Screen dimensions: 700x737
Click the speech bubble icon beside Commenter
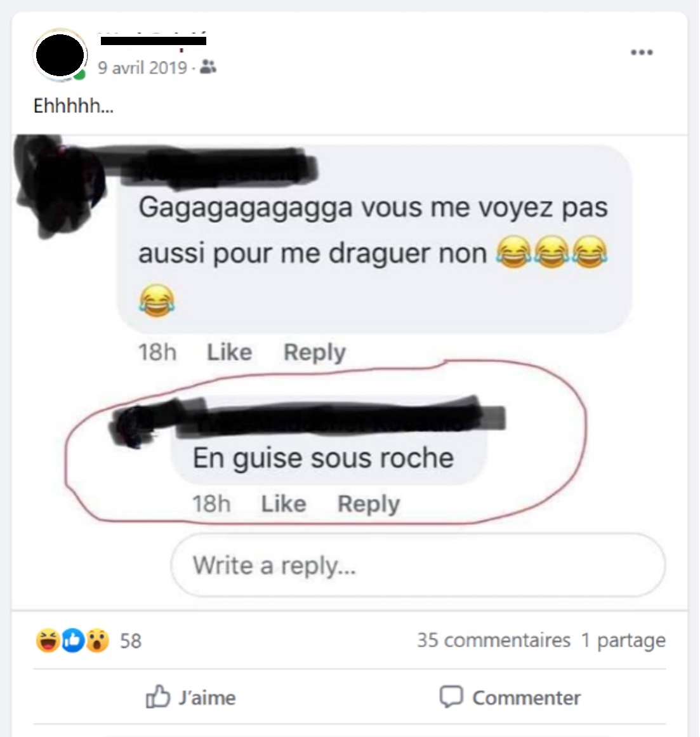pos(451,697)
